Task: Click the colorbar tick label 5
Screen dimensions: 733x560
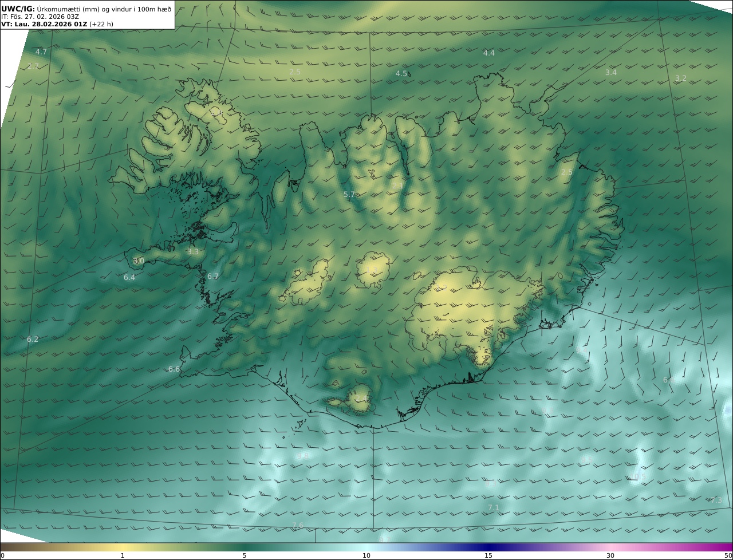Action: (x=245, y=556)
